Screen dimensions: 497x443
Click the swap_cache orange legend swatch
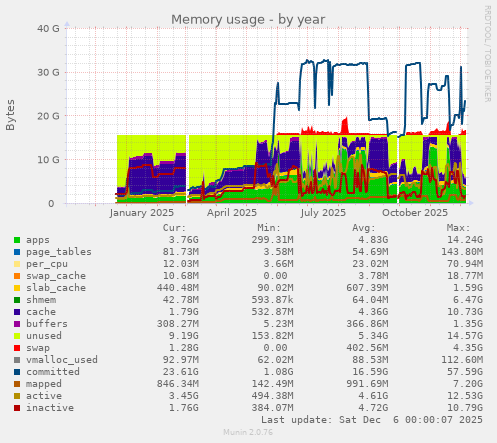point(17,276)
